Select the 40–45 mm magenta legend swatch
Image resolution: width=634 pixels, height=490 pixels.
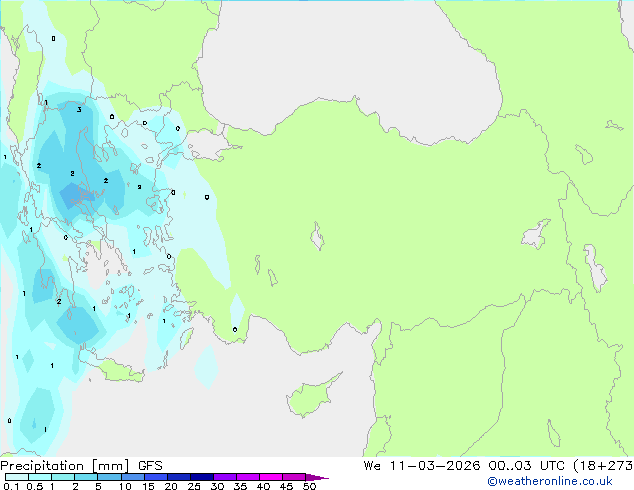pyautogui.click(x=271, y=477)
